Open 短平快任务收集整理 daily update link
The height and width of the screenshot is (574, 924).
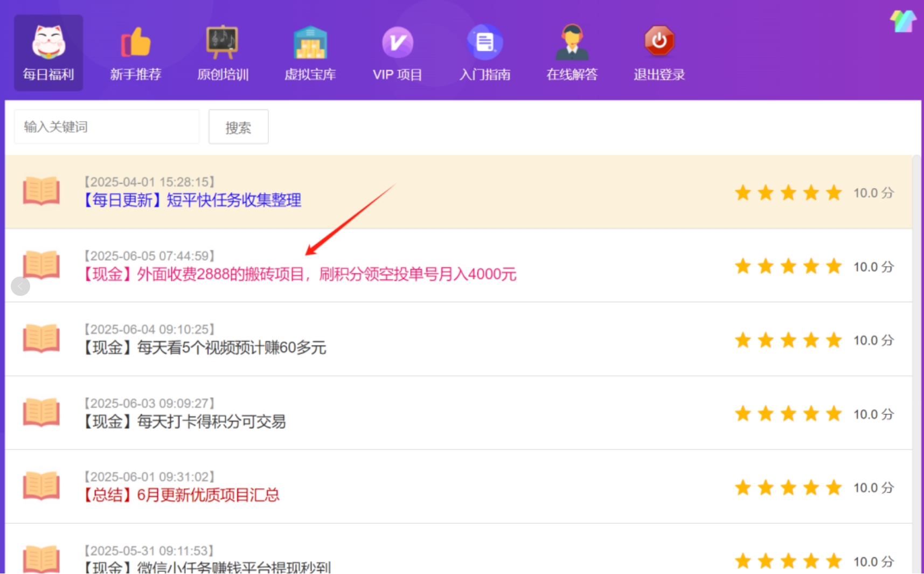click(192, 200)
